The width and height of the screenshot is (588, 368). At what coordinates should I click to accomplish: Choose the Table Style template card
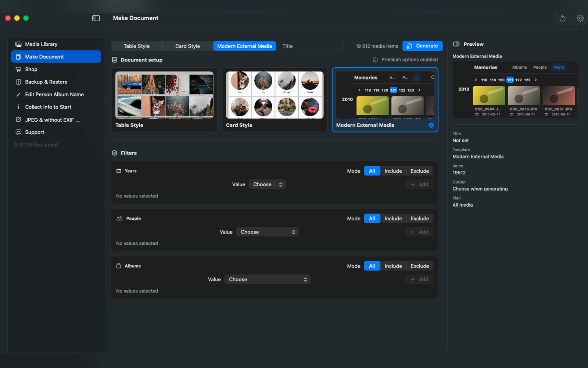(164, 100)
